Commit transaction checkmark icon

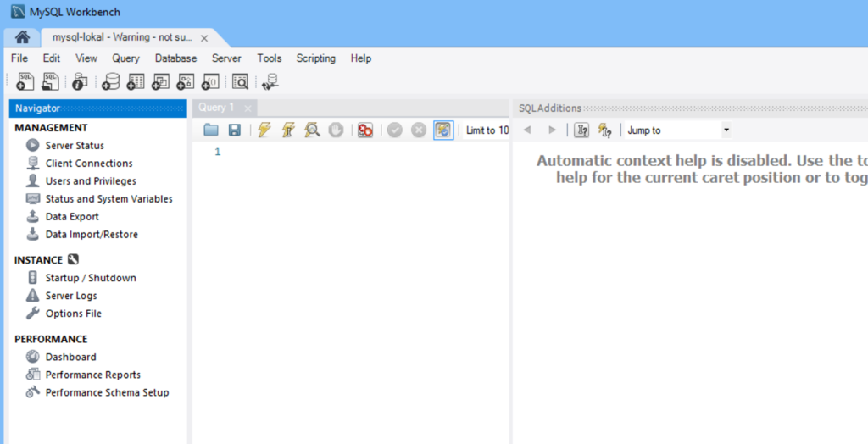click(395, 130)
